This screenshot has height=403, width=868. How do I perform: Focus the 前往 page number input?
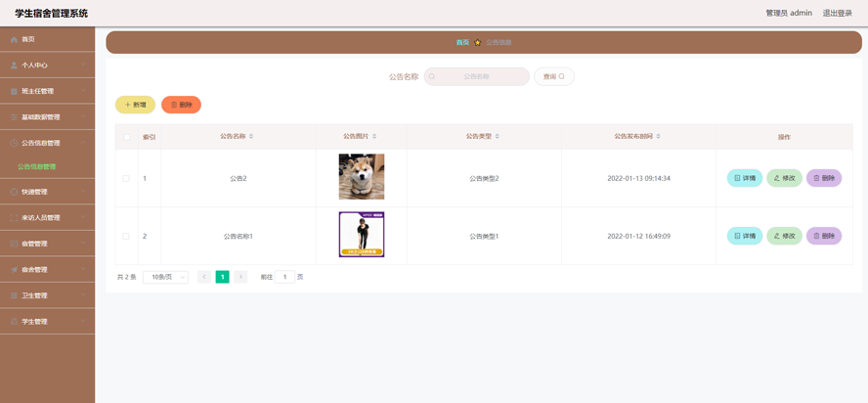[x=284, y=277]
